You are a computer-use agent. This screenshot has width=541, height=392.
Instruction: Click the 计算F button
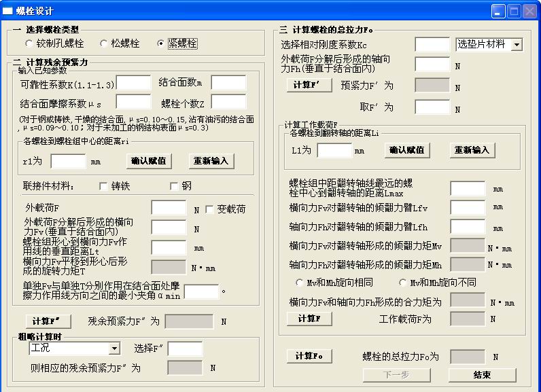pos(309,319)
